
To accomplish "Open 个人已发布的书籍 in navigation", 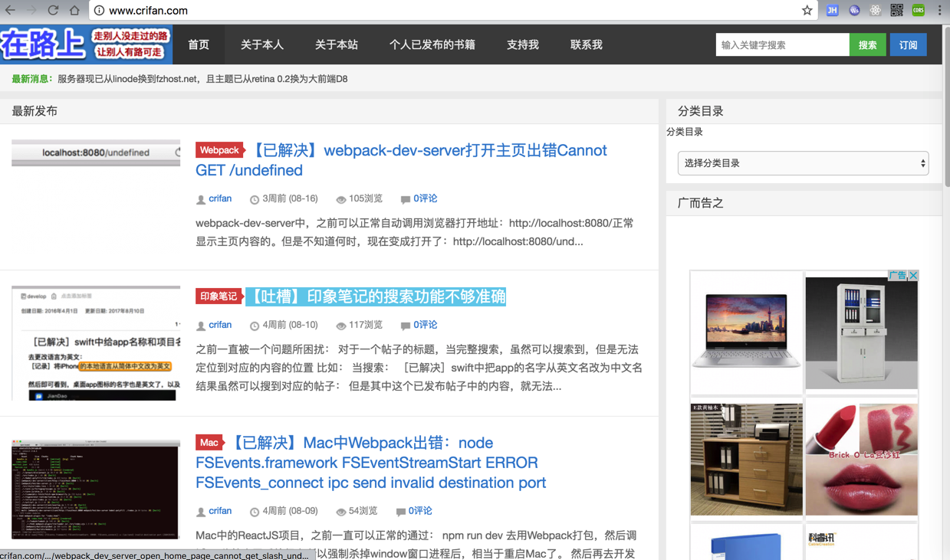I will [432, 44].
